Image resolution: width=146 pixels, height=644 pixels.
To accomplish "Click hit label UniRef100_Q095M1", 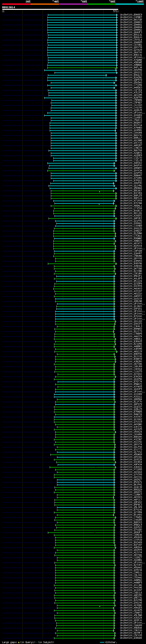I will coord(131,130).
